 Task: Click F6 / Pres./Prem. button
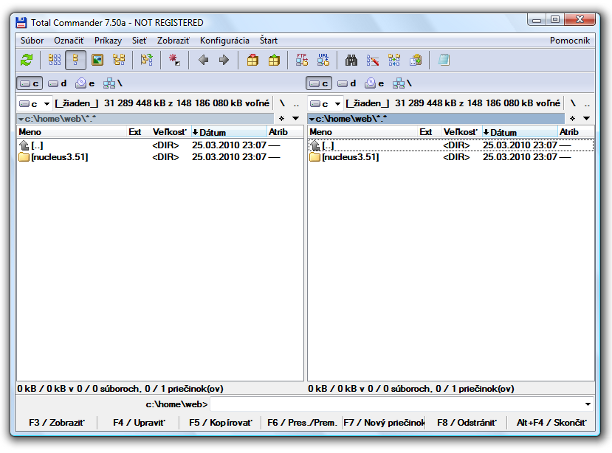coord(302,423)
